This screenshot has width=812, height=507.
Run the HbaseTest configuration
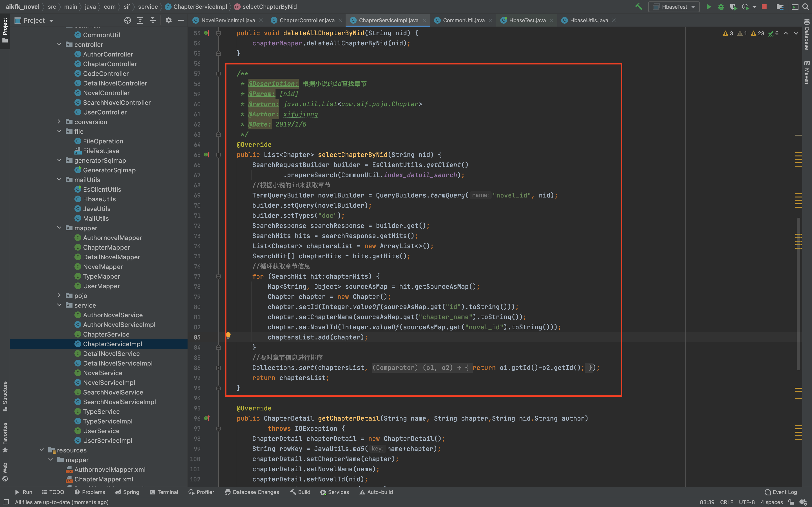point(708,7)
